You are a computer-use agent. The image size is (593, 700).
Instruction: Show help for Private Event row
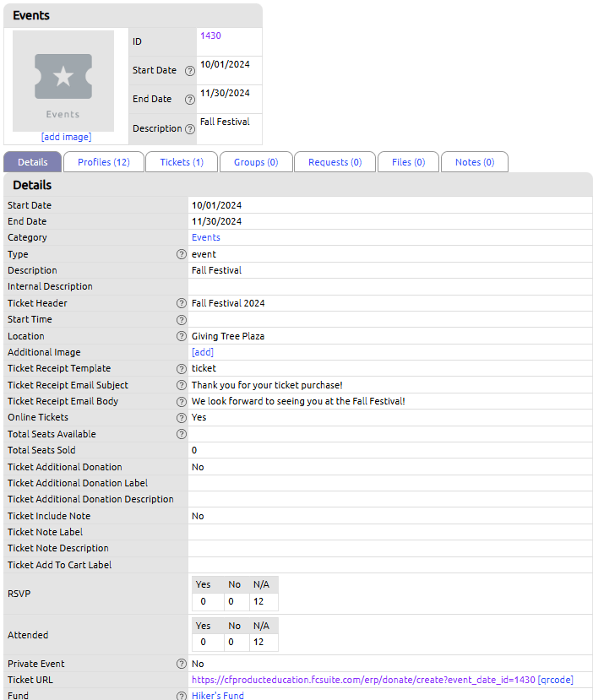click(x=182, y=664)
